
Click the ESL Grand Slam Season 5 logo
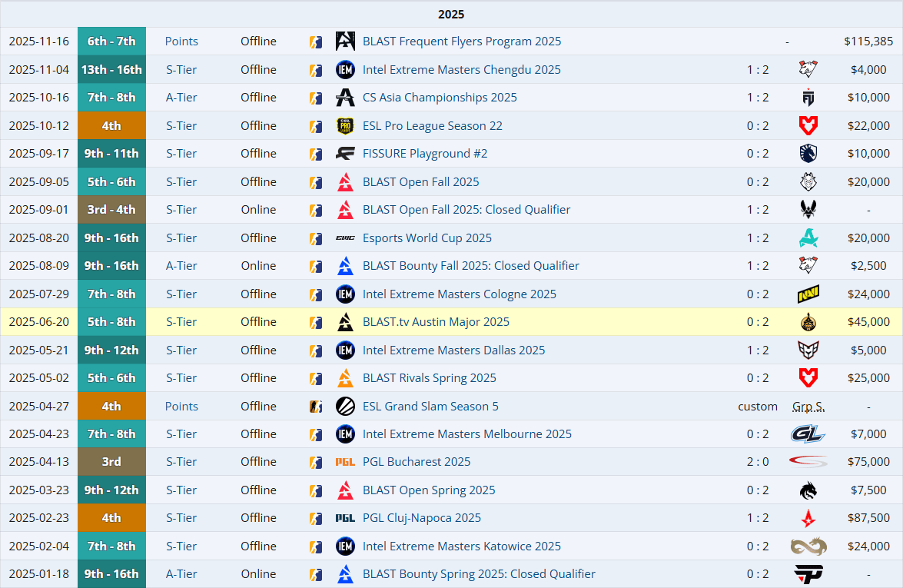(x=345, y=407)
